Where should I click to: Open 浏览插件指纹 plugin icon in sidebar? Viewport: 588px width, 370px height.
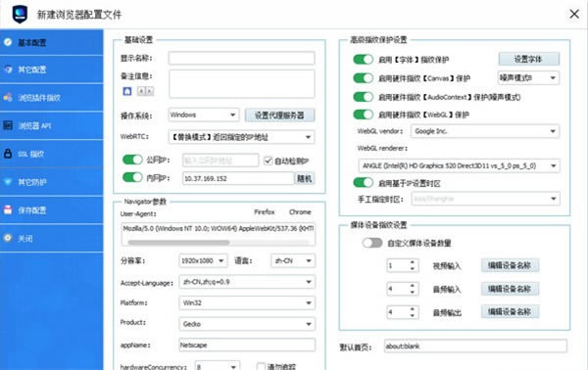8,97
